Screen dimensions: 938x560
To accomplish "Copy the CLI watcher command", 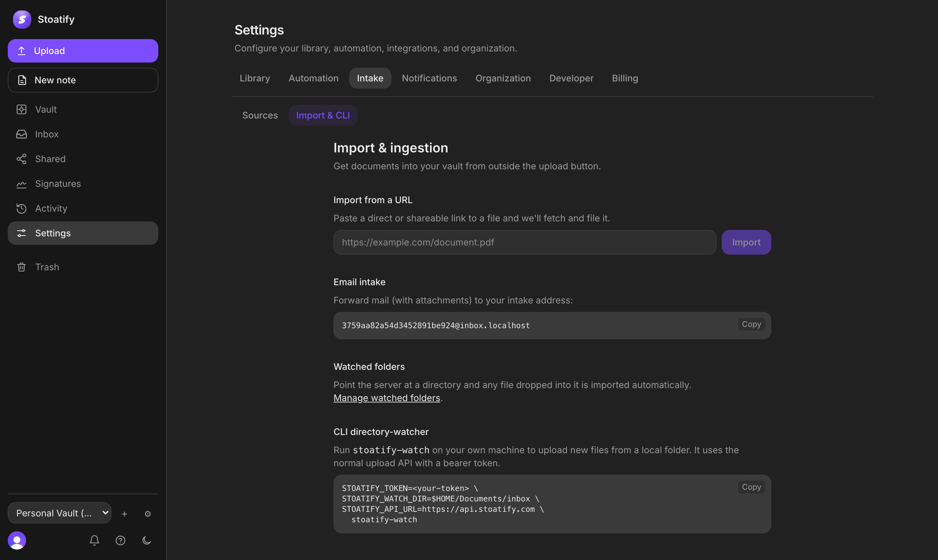I will click(751, 487).
